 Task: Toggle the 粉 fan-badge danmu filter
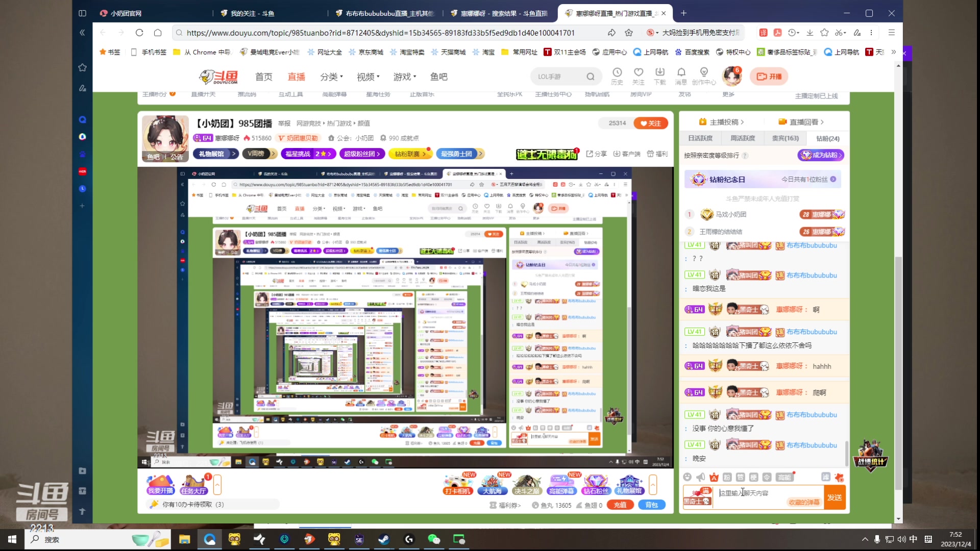[727, 477]
